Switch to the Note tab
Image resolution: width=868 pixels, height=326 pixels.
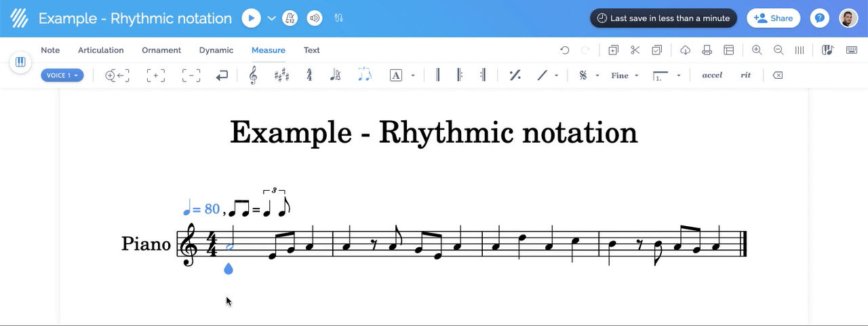(50, 50)
